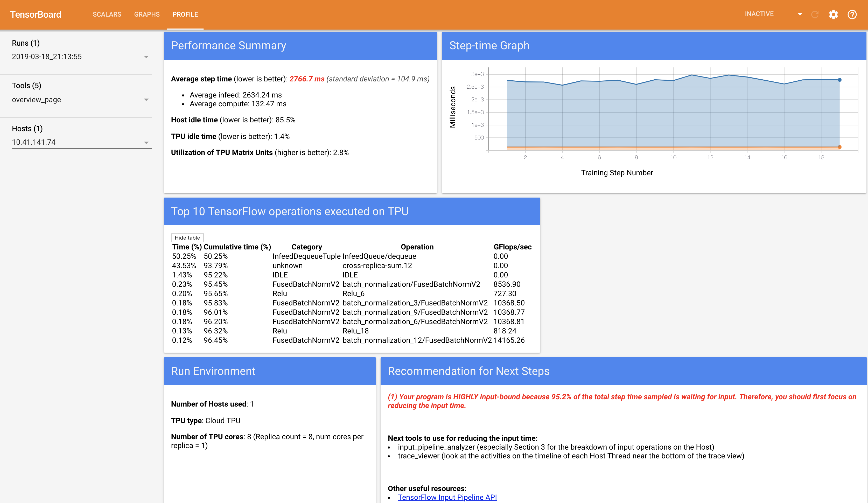868x503 pixels.
Task: Open the Runs dropdown arrow
Action: [146, 57]
